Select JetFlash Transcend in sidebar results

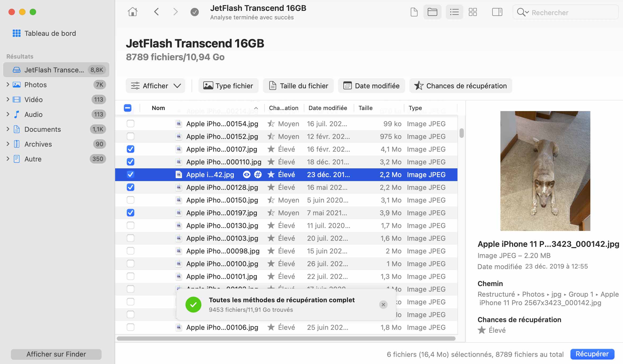(x=56, y=70)
